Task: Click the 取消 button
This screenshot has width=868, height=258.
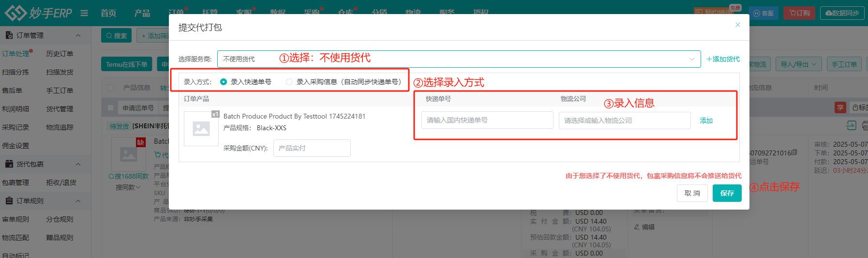Action: [692, 193]
